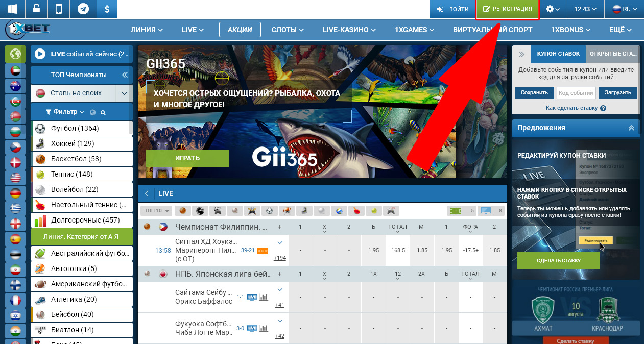The image size is (644, 344).
Task: Click the РЕГИСТРАЦИЯ button
Action: 507,9
